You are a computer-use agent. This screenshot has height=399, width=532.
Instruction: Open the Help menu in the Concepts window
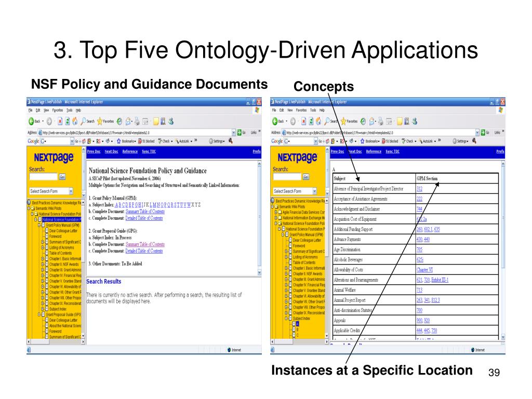[322, 110]
